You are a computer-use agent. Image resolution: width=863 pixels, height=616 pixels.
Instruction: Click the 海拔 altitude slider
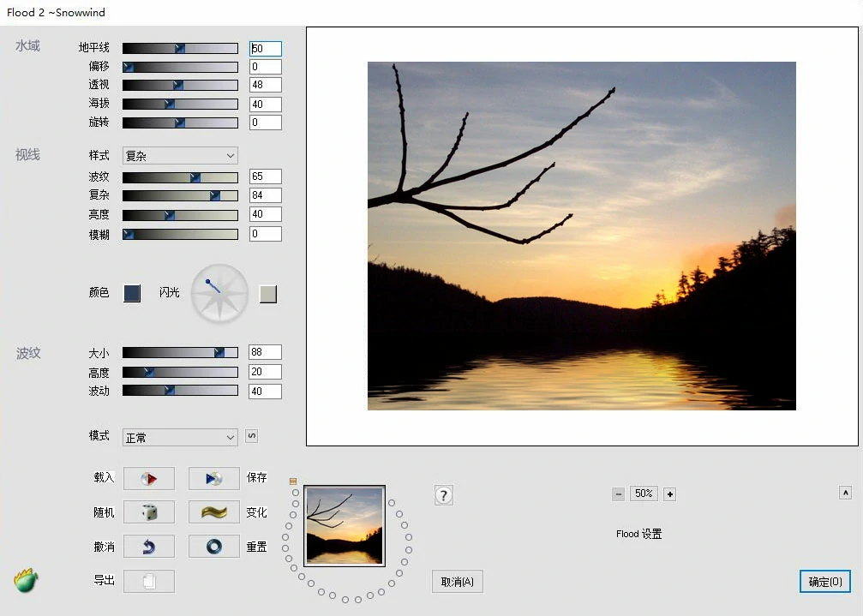point(180,104)
